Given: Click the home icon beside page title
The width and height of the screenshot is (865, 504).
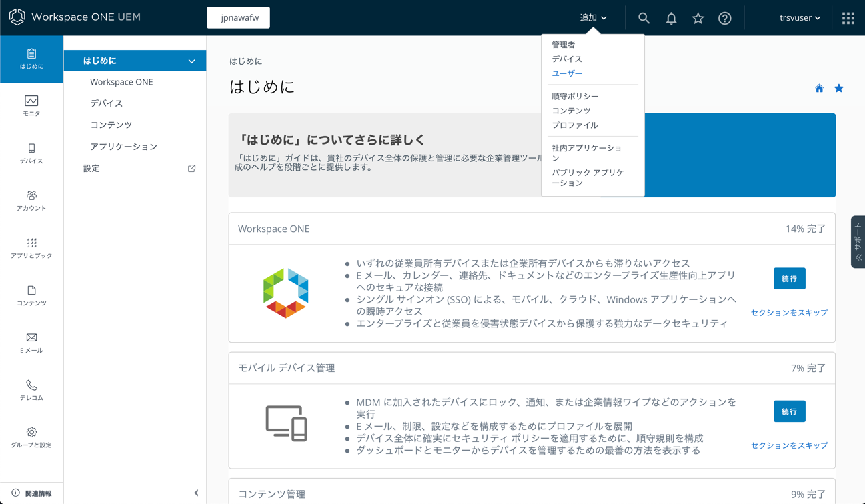Looking at the screenshot, I should tap(819, 88).
